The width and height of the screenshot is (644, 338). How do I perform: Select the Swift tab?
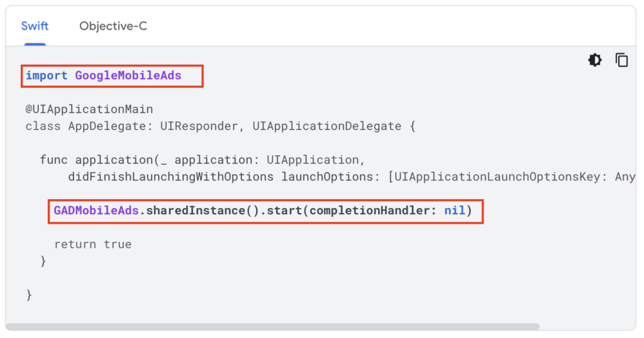(35, 26)
